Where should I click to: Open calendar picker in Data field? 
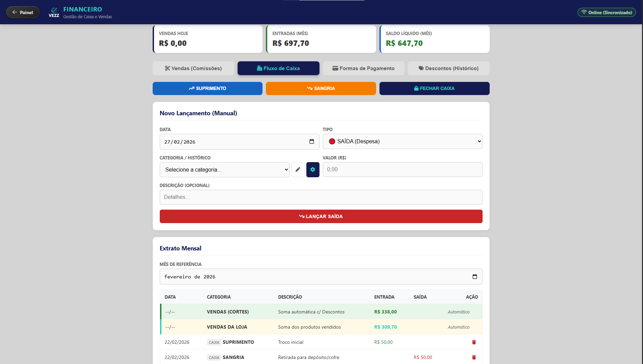coord(312,142)
